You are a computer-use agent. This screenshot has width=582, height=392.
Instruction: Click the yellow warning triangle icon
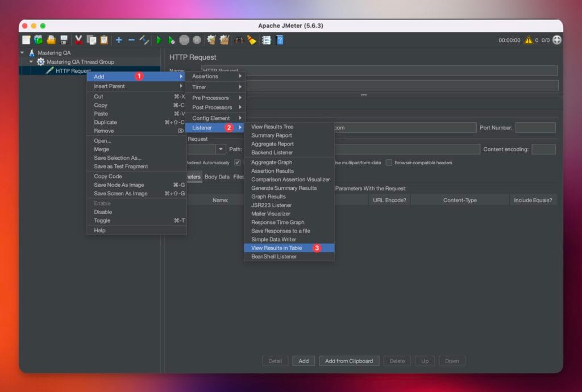(528, 40)
